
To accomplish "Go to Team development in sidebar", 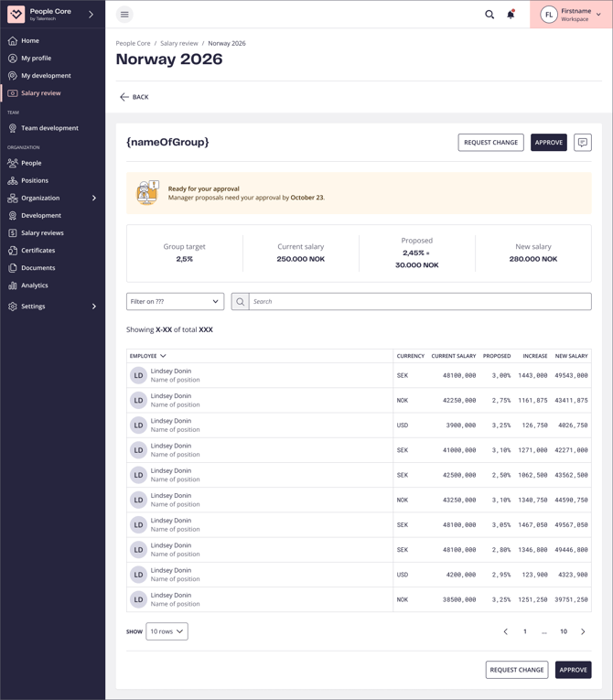I will [49, 128].
